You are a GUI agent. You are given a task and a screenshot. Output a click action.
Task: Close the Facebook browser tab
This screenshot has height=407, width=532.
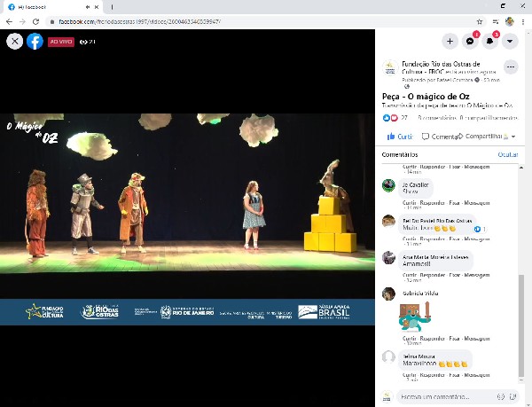coord(97,7)
